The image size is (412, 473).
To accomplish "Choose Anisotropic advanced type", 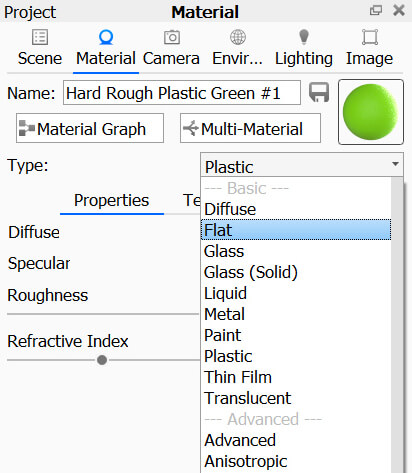I will pyautogui.click(x=246, y=461).
